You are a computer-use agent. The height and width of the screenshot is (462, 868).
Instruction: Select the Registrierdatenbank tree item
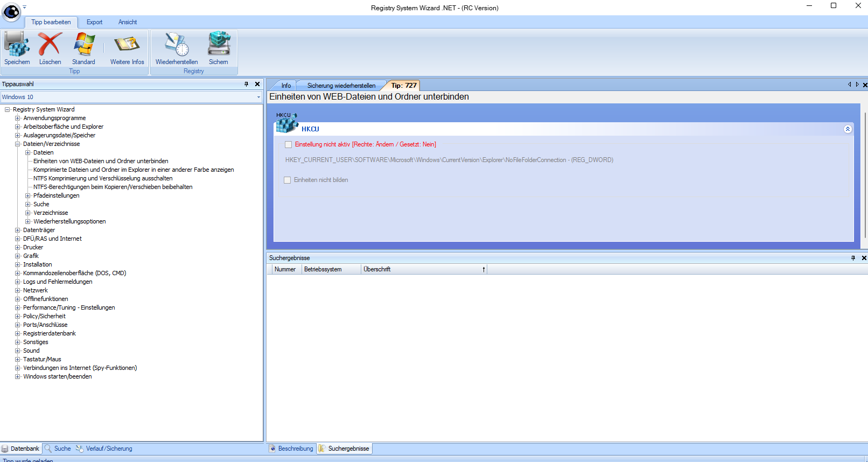50,333
